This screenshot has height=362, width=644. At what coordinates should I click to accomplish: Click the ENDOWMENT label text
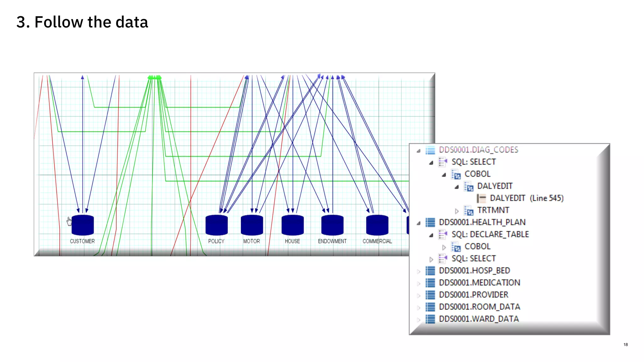(332, 241)
